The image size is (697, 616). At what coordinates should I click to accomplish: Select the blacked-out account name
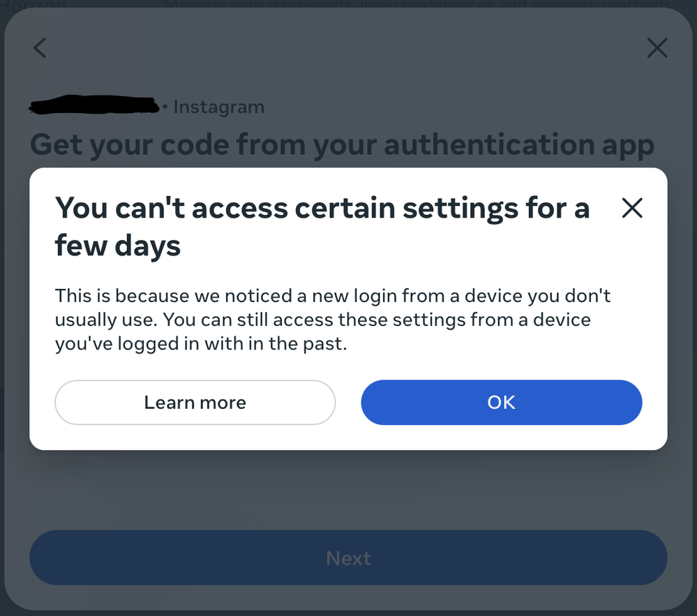click(x=94, y=106)
